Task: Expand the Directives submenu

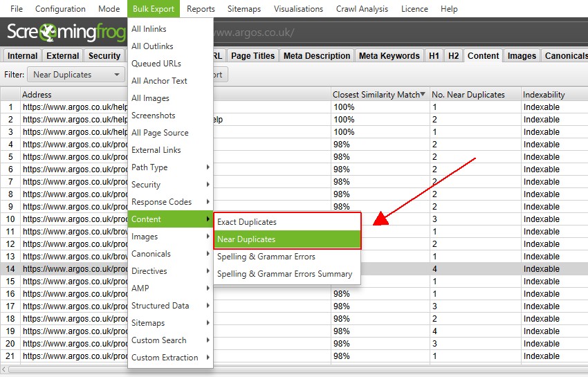Action: 170,271
